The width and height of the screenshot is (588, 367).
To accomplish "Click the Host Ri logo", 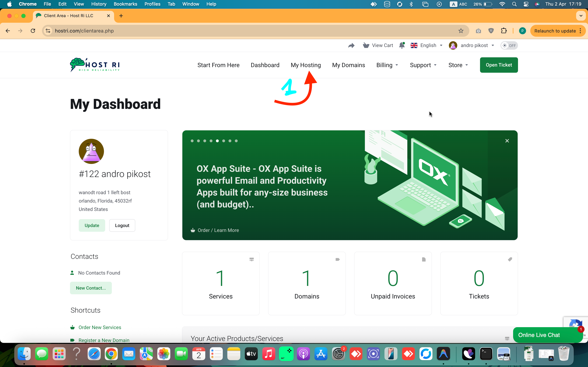I will 95,65.
